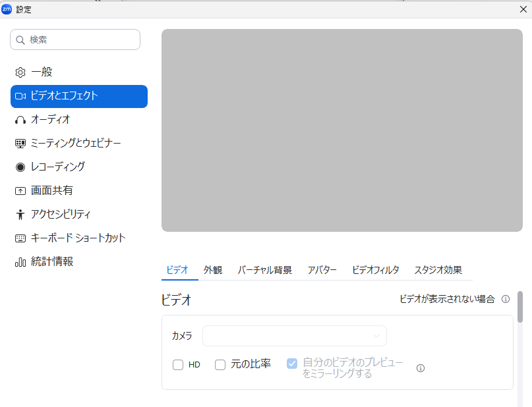Image resolution: width=532 pixels, height=407 pixels.
Task: Open the カメラ dropdown list
Action: [295, 336]
